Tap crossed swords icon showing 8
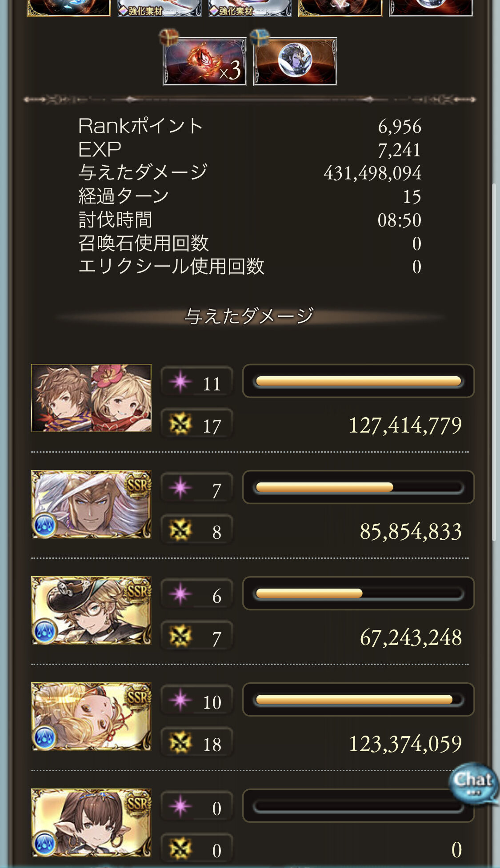 [x=180, y=530]
